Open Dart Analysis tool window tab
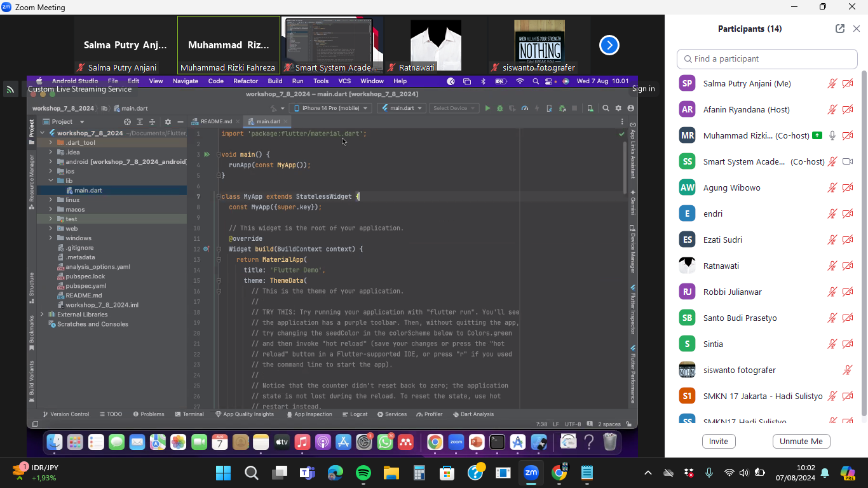 point(473,414)
